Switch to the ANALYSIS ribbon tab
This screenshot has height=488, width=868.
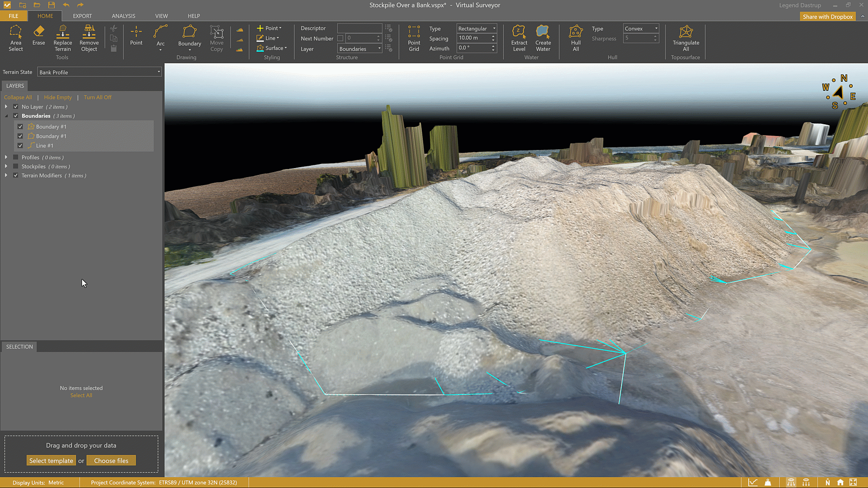click(123, 16)
